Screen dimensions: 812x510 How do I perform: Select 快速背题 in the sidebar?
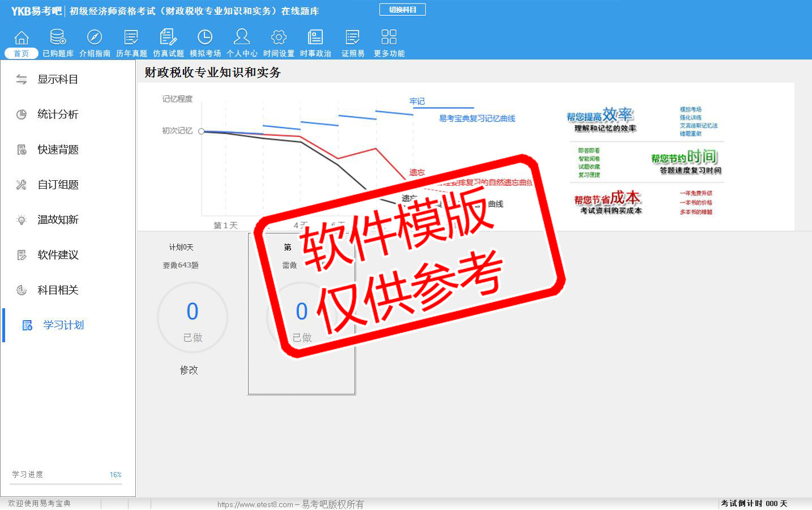58,150
